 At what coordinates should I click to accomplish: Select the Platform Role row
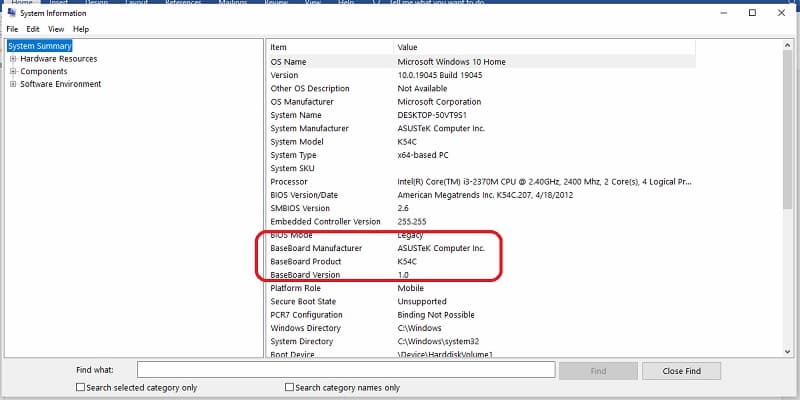coord(482,288)
